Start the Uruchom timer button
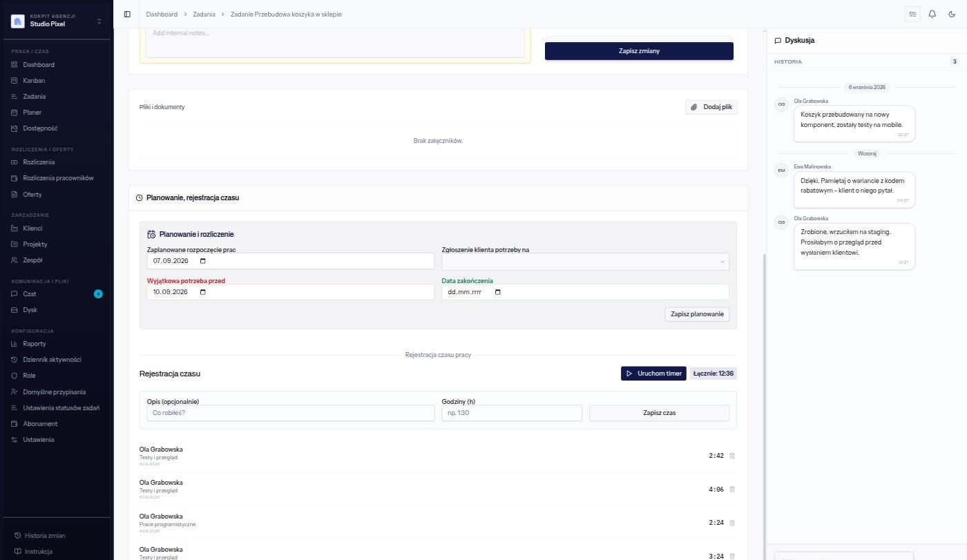 point(653,374)
